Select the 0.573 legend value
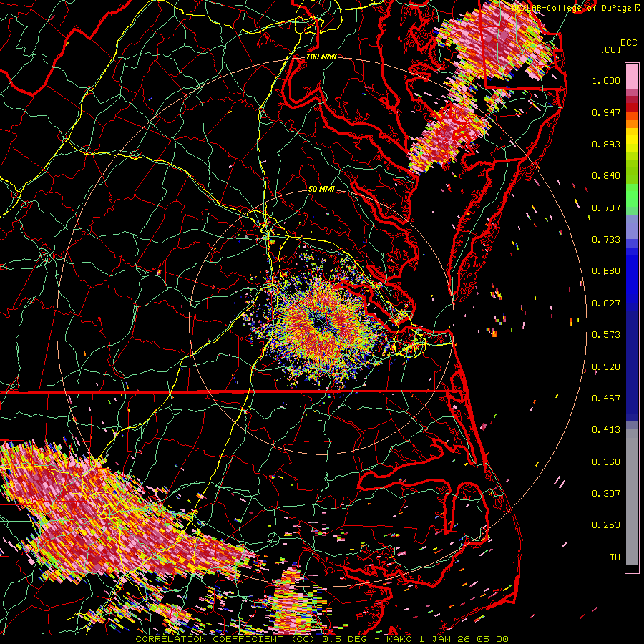Image resolution: width=644 pixels, height=644 pixels. (x=606, y=335)
